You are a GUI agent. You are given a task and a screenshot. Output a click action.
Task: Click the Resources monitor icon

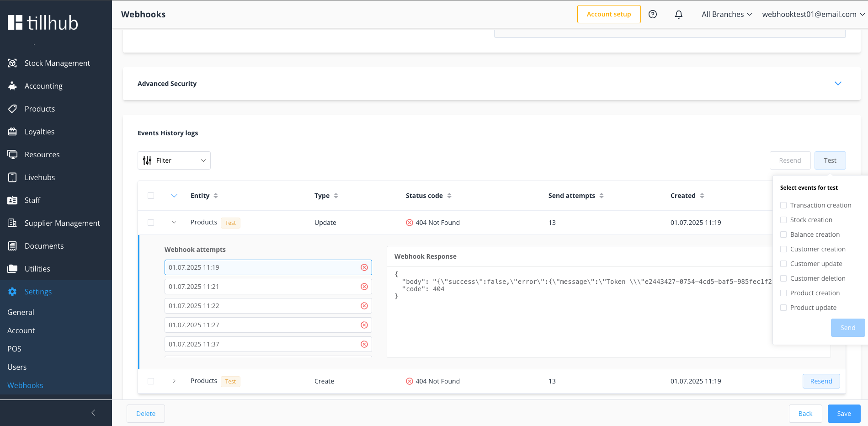[13, 154]
